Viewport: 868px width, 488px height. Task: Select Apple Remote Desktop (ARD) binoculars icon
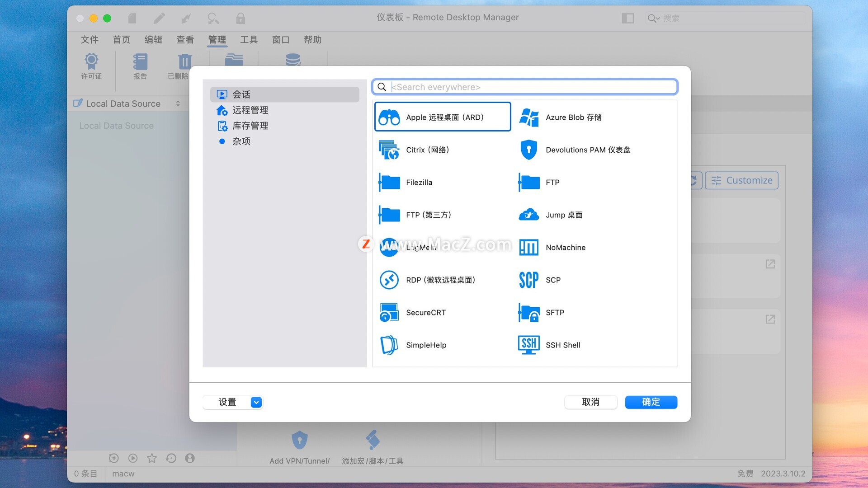click(x=389, y=117)
